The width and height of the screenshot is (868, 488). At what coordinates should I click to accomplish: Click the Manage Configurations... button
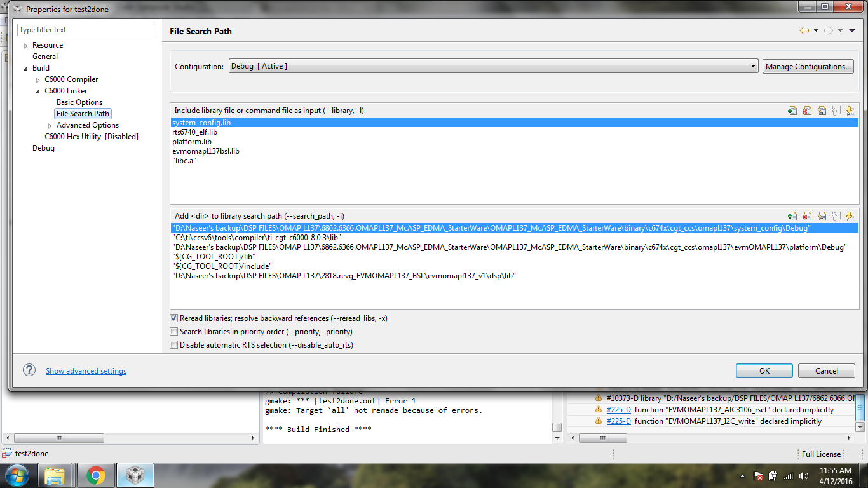tap(808, 66)
